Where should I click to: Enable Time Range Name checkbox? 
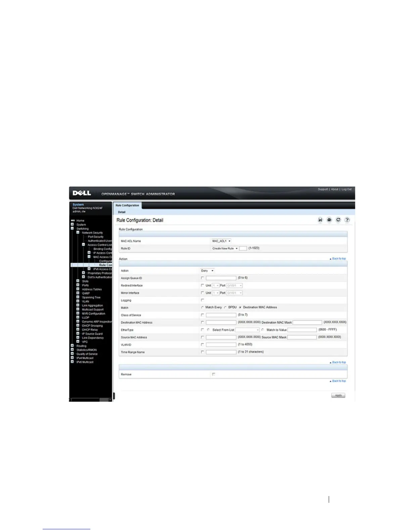pos(202,352)
